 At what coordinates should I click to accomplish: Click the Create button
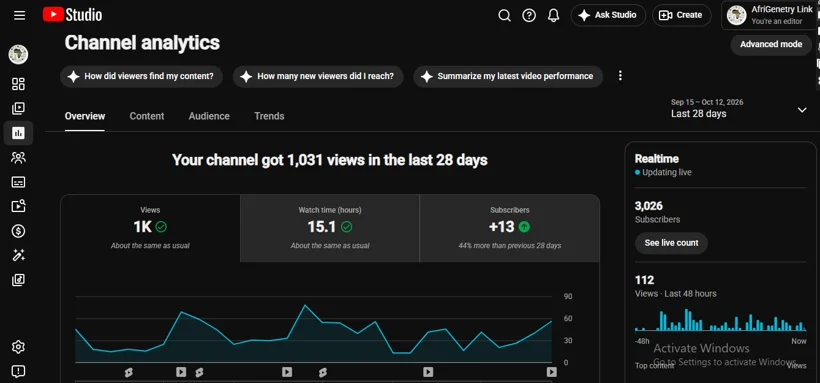coord(681,15)
